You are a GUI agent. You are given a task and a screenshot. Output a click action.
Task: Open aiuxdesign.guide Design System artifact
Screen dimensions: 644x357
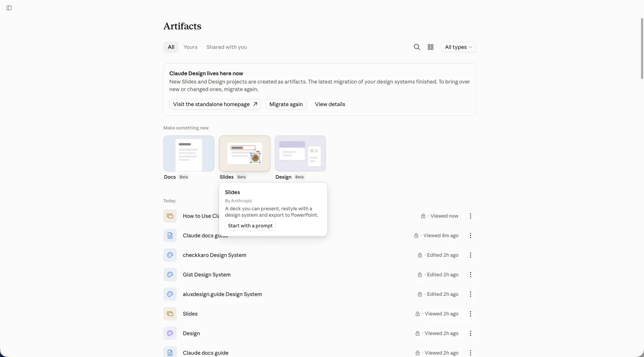coord(222,294)
